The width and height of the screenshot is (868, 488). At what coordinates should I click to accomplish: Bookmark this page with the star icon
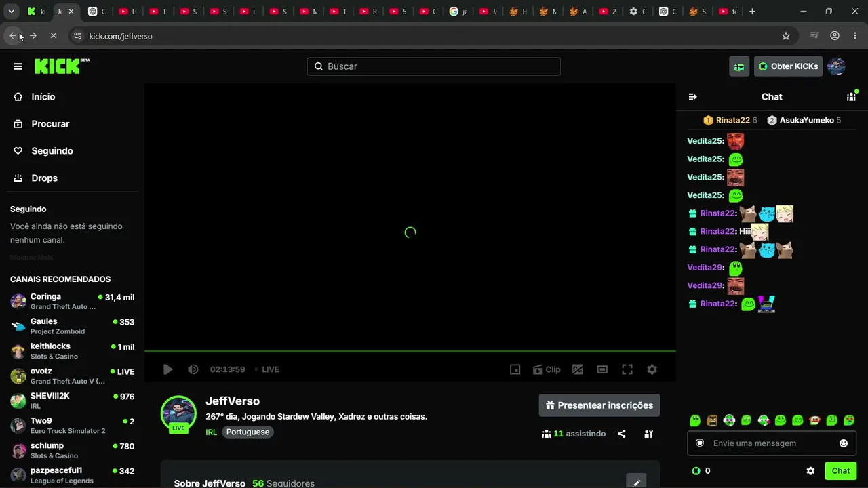tap(786, 36)
